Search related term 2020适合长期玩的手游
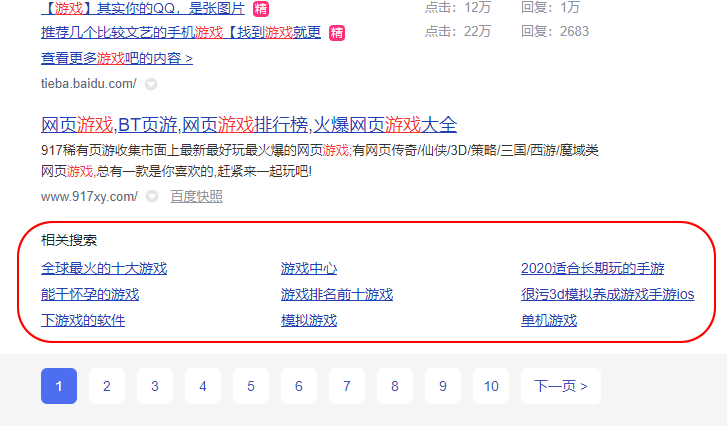727x426 pixels. pos(593,268)
